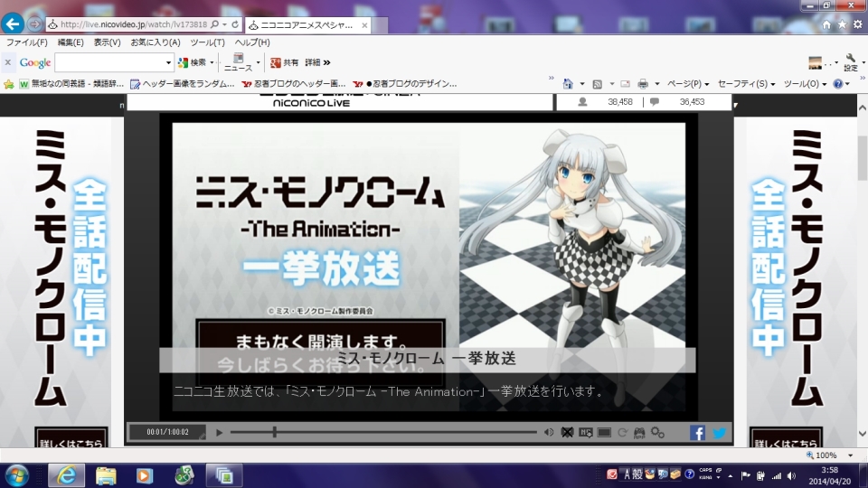868x488 pixels.
Task: Open the zoom level 100% dropdown arrow
Action: [851, 455]
